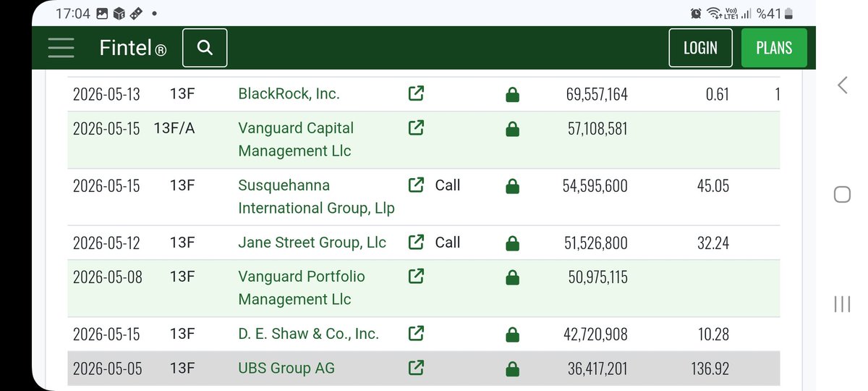Tap Android back chevron navigation button
The height and width of the screenshot is (391, 868).
(x=843, y=85)
